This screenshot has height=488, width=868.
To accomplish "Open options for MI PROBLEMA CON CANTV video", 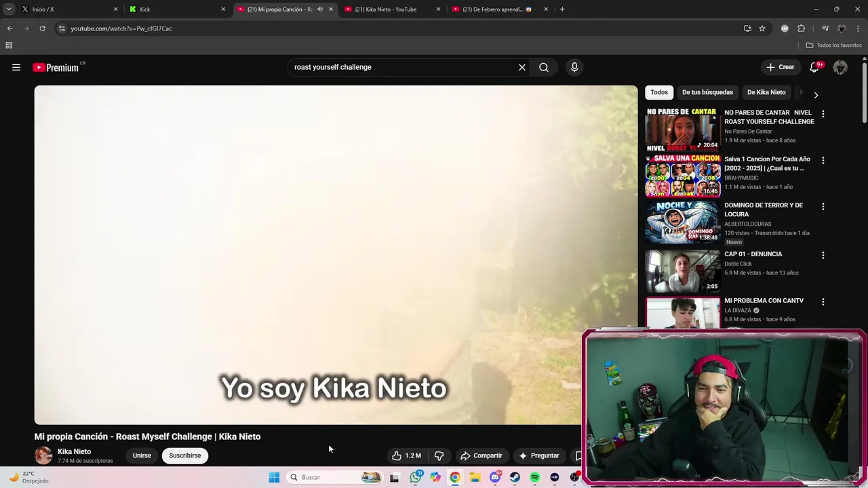I will click(823, 302).
